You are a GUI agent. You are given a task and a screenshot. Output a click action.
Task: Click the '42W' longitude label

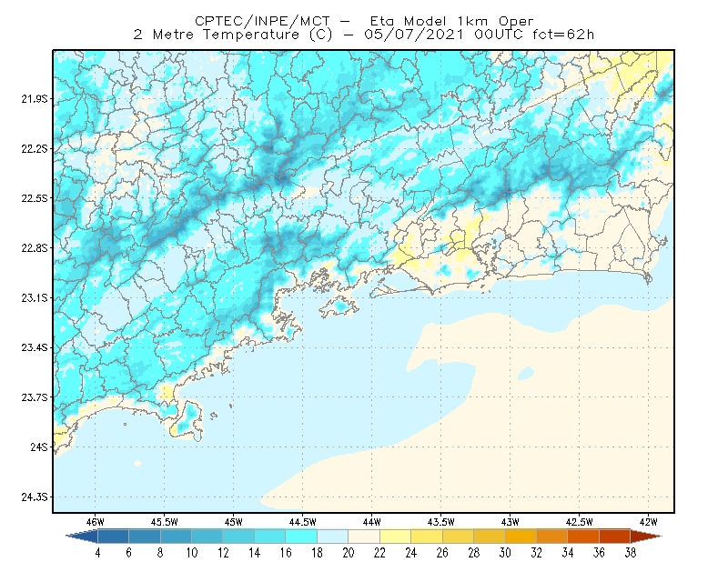[x=649, y=522]
